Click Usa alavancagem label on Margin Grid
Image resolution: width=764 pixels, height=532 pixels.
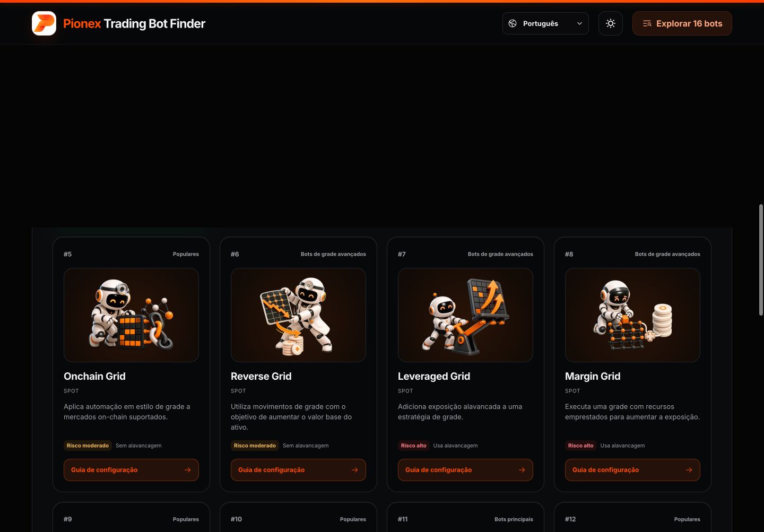tap(622, 446)
